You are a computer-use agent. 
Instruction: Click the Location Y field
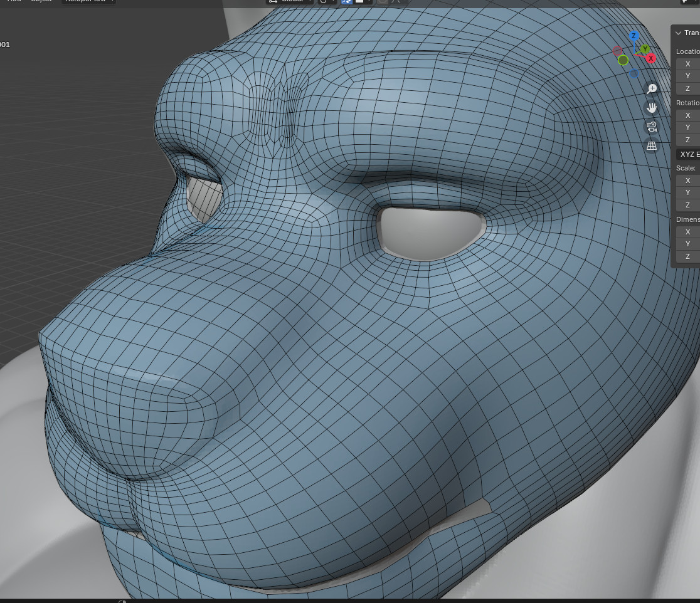[689, 76]
